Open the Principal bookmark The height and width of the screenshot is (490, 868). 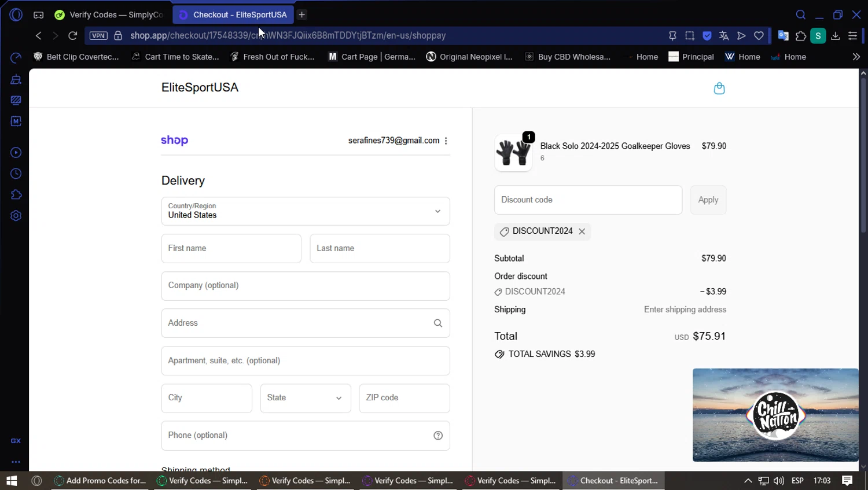(x=691, y=57)
